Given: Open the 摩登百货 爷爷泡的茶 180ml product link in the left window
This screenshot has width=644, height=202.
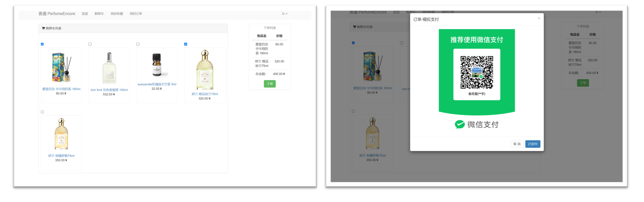Looking at the screenshot, I should pos(61,89).
